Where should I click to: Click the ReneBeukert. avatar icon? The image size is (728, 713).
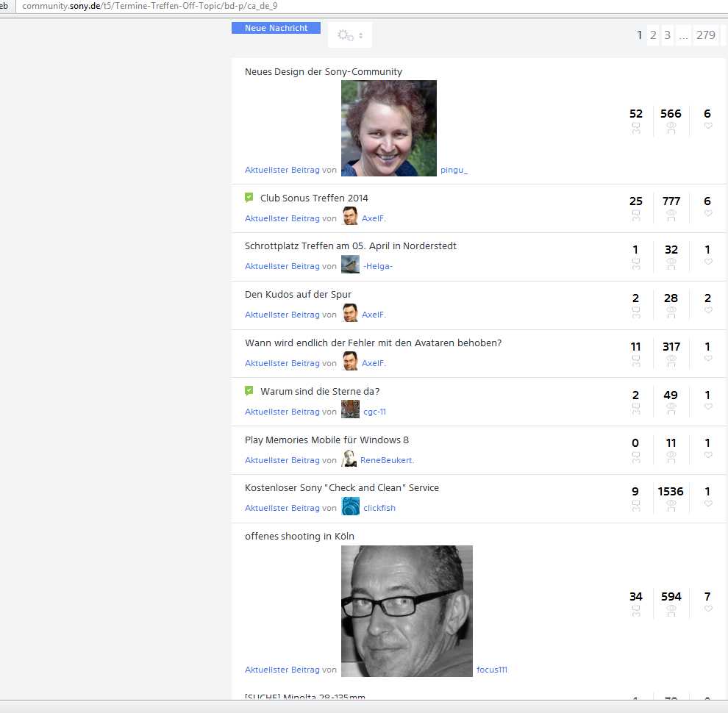pyautogui.click(x=349, y=459)
